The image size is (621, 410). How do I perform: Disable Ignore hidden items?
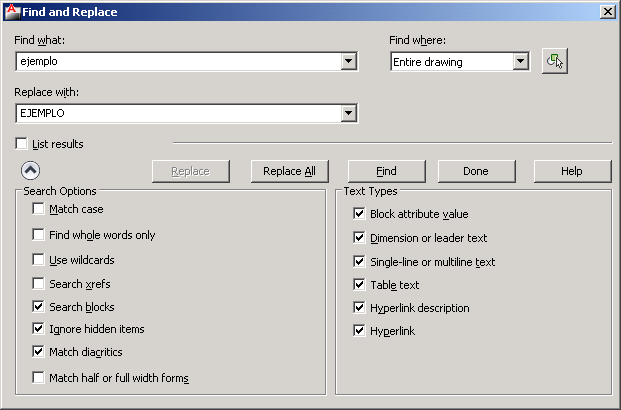pyautogui.click(x=38, y=328)
